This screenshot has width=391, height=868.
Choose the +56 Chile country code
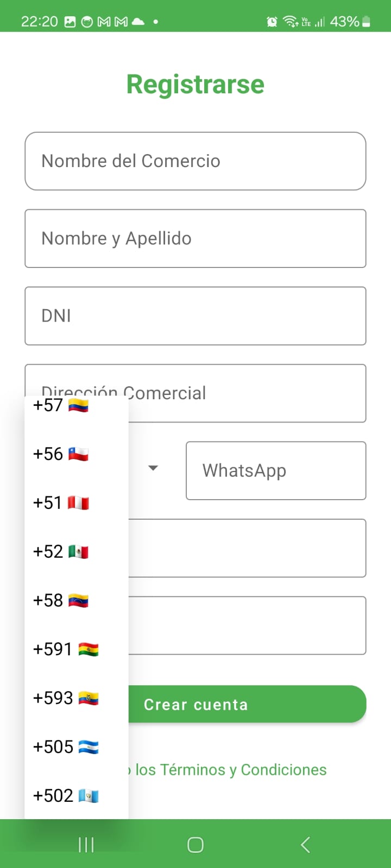click(x=61, y=454)
